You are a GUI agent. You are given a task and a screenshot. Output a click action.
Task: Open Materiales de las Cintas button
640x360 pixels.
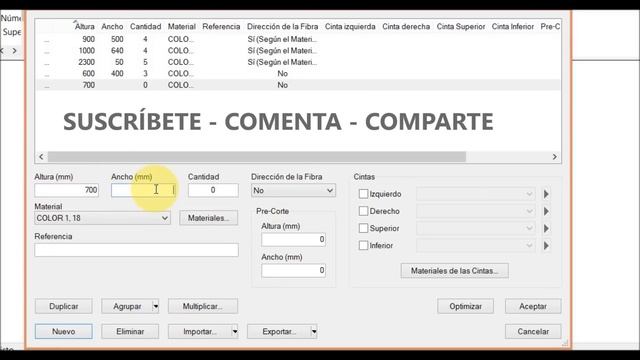pos(454,271)
